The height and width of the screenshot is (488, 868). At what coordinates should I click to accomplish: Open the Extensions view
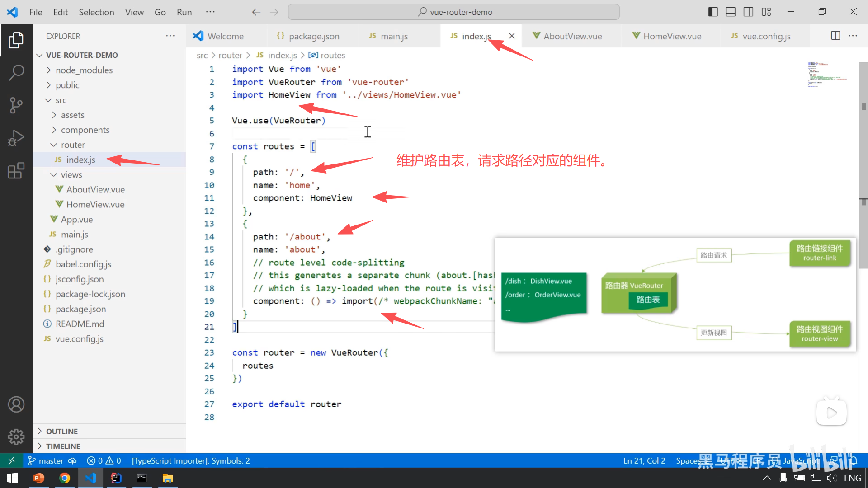(x=16, y=171)
